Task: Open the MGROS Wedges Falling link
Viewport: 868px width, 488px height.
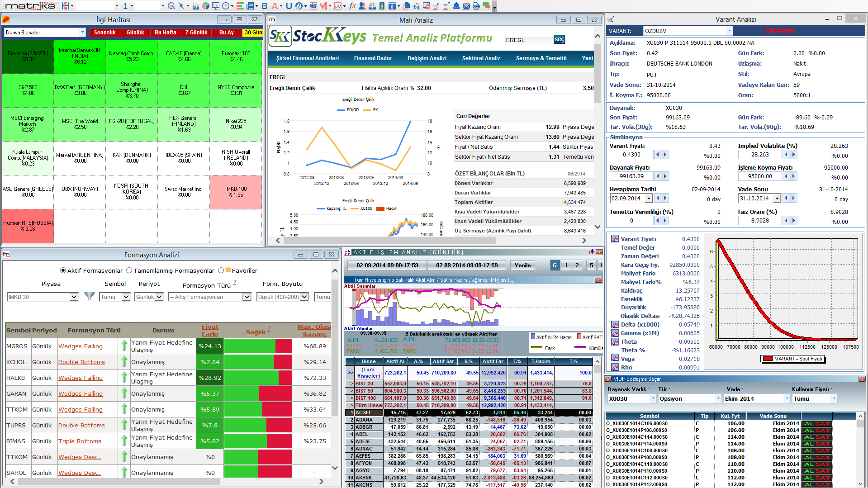Action: point(81,346)
